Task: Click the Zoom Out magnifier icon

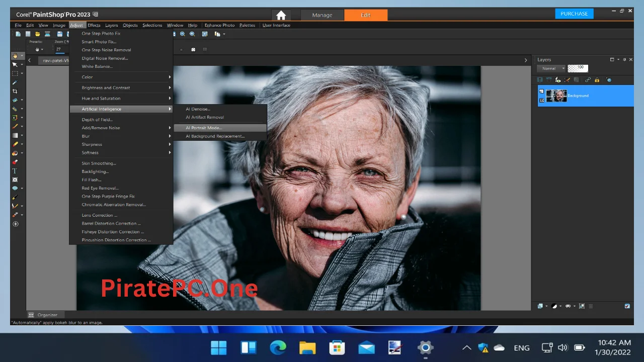Action: (183, 34)
